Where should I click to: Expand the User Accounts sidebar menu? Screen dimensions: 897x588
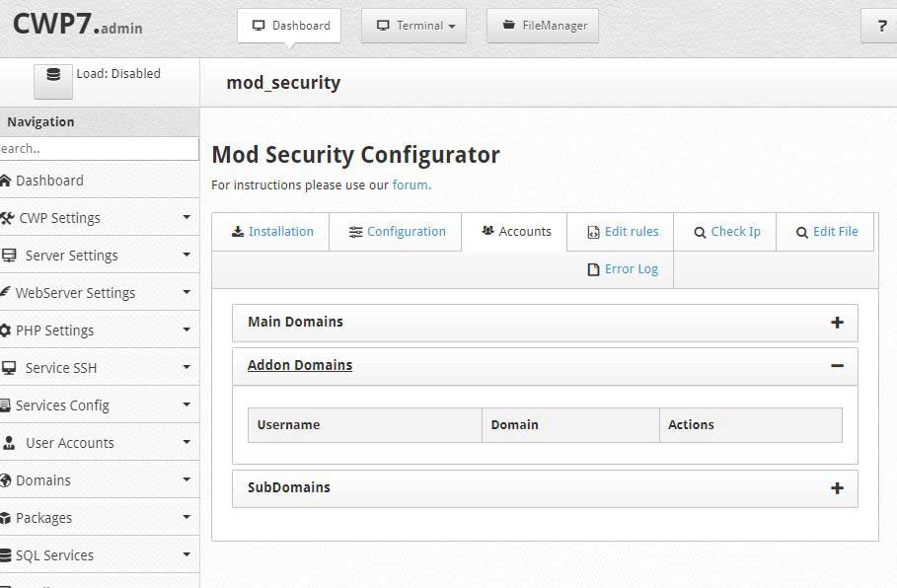(x=99, y=443)
